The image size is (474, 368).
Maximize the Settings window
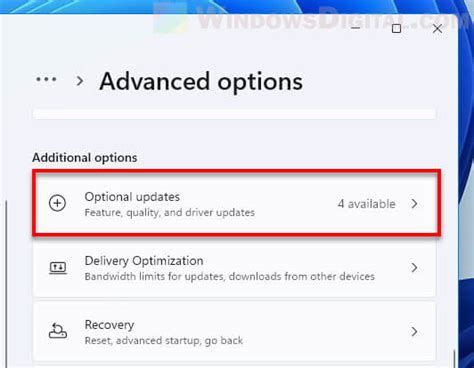point(396,29)
